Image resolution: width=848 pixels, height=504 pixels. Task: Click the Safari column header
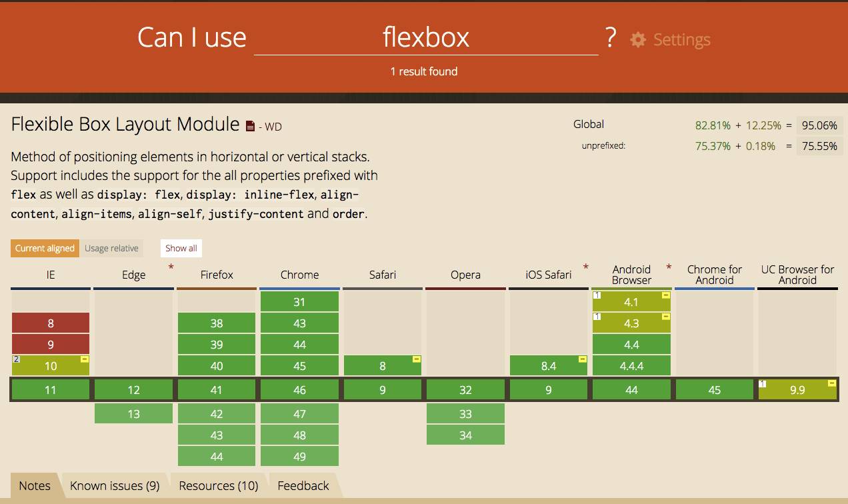(x=383, y=275)
